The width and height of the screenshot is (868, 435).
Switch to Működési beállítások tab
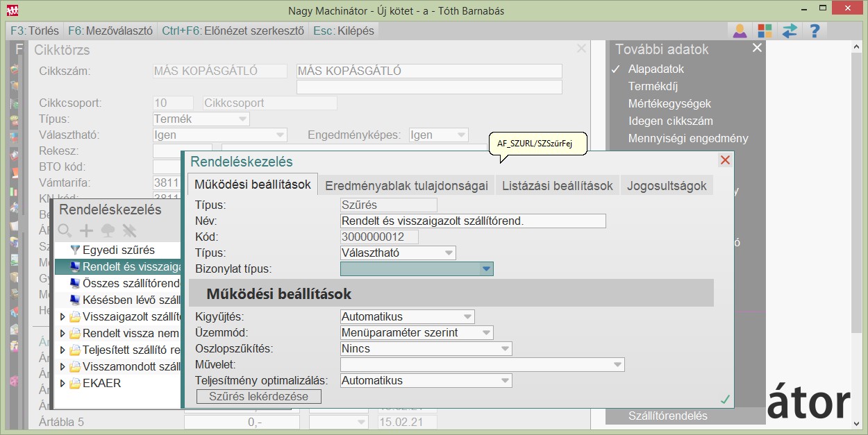[x=253, y=185]
